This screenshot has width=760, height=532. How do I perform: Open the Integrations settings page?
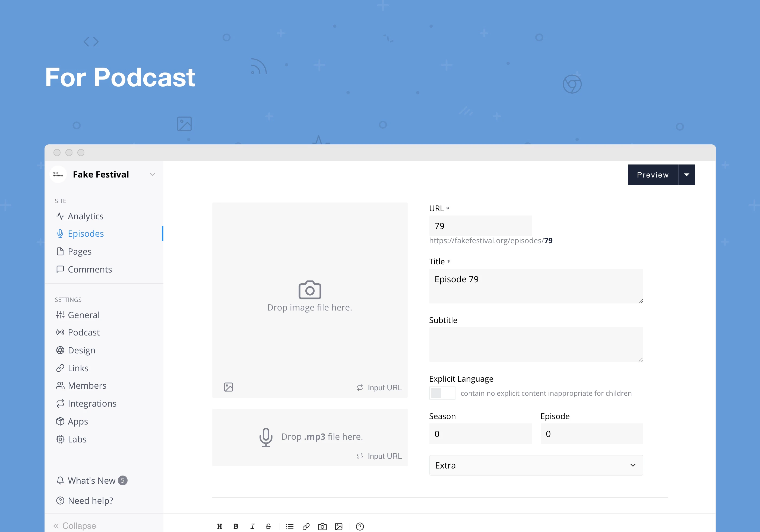click(92, 404)
